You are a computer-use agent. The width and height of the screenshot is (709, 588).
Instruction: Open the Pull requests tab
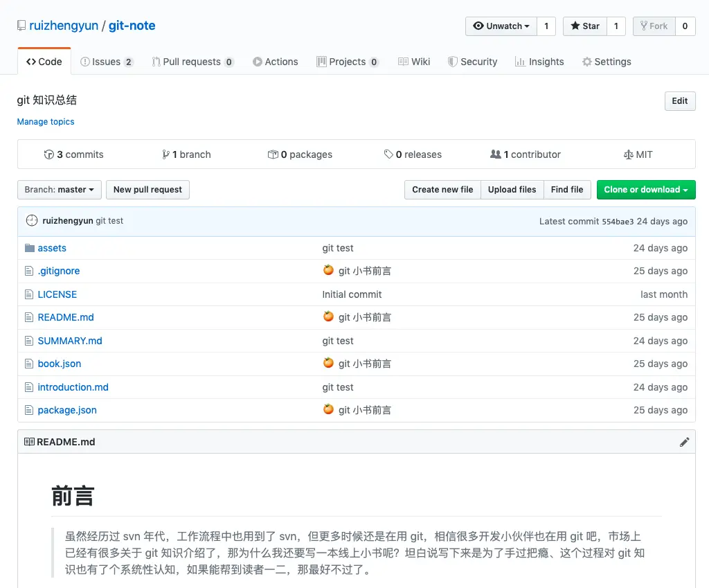[192, 62]
